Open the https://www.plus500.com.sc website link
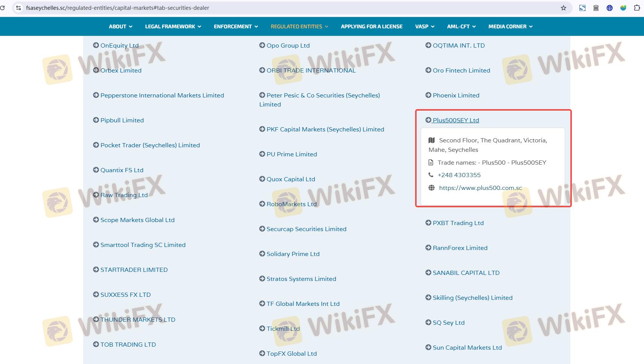This screenshot has width=644, height=364. (x=480, y=188)
